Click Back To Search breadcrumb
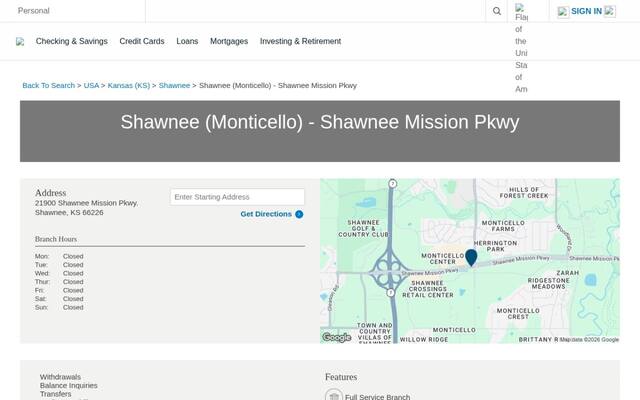 (49, 85)
